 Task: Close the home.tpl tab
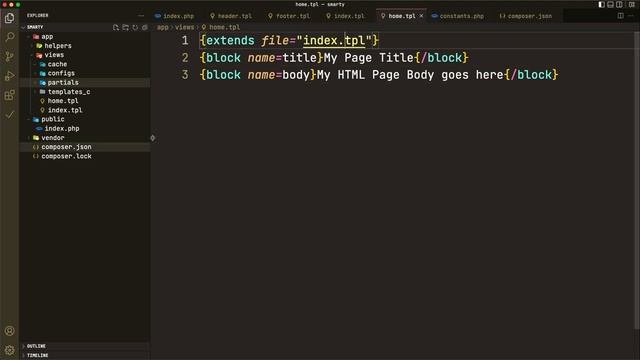click(421, 16)
